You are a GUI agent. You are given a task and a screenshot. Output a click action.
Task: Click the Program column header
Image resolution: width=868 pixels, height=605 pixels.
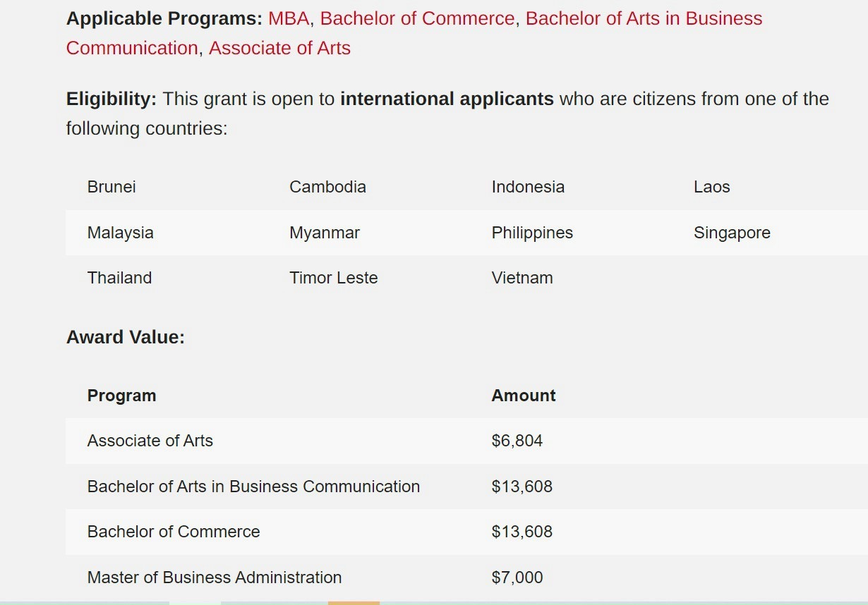click(121, 396)
